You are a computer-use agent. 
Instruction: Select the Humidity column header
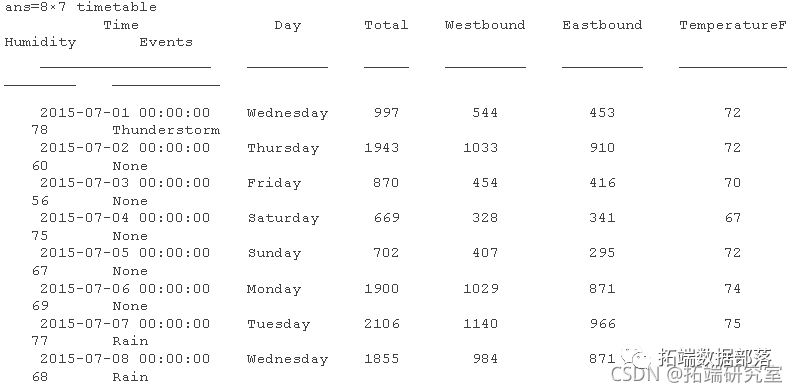(x=40, y=43)
